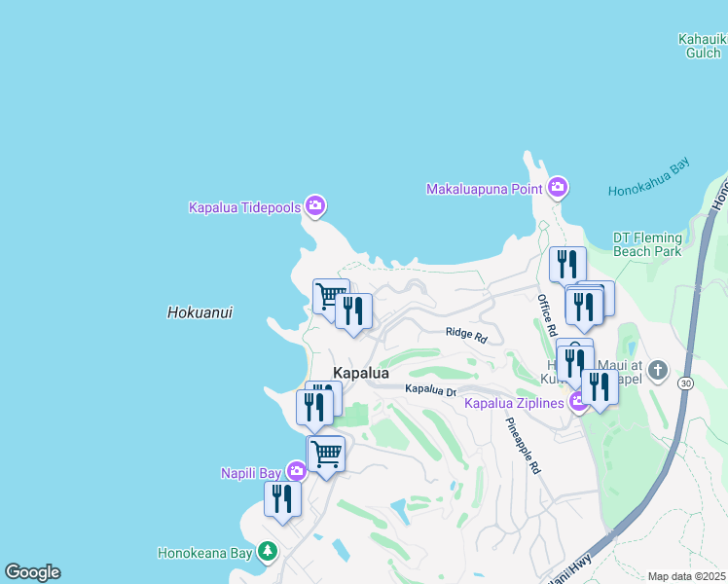This screenshot has height=584, width=728.
Task: Click the Kapalua Tidepools camera pin
Action: tap(315, 205)
